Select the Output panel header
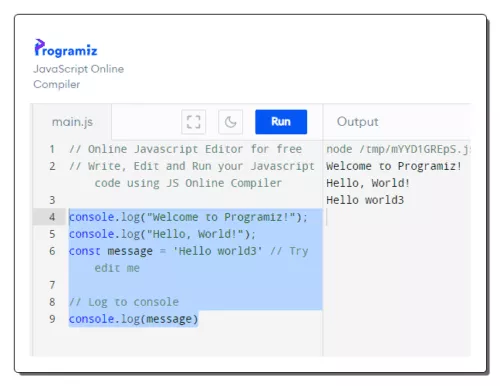 pyautogui.click(x=358, y=122)
